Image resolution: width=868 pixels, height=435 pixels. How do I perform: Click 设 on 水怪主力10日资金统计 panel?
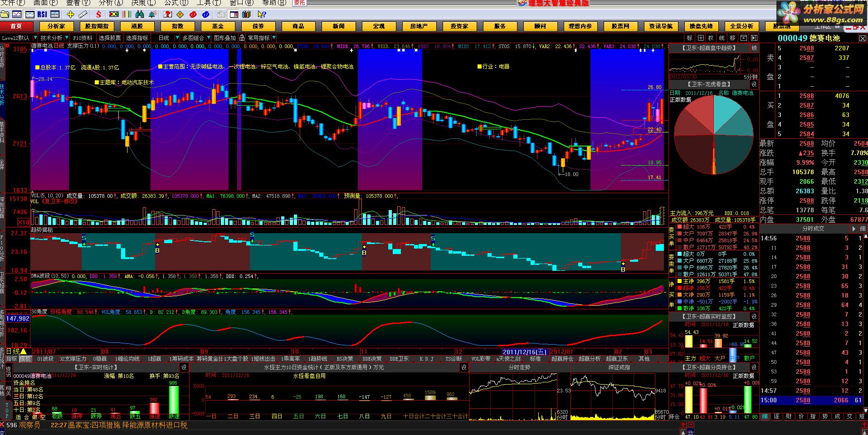point(463,367)
